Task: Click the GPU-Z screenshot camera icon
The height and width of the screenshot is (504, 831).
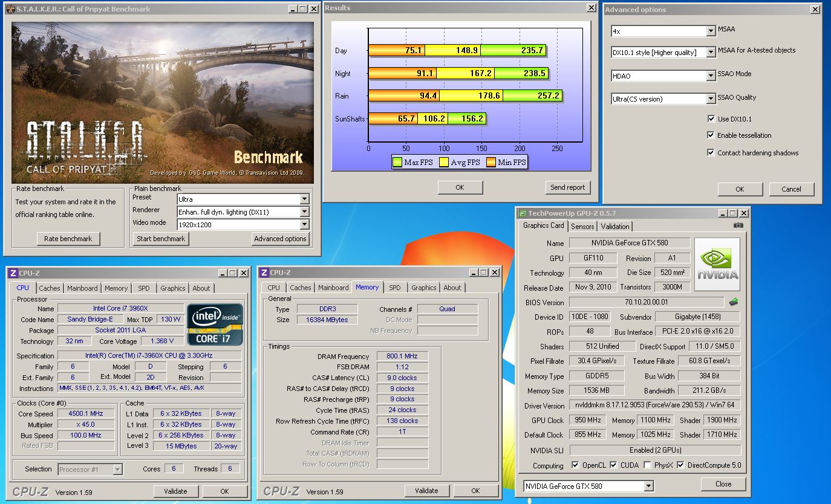Action: tap(738, 225)
